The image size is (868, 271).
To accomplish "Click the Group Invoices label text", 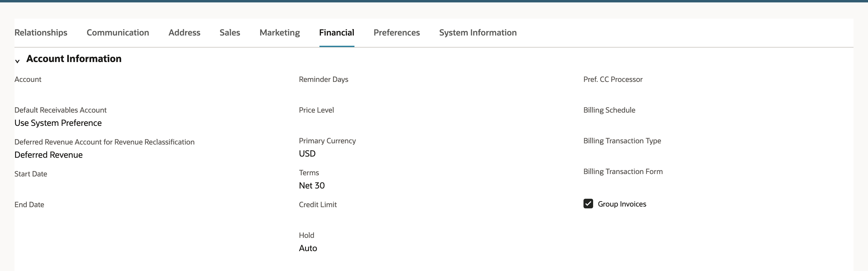I will (622, 204).
